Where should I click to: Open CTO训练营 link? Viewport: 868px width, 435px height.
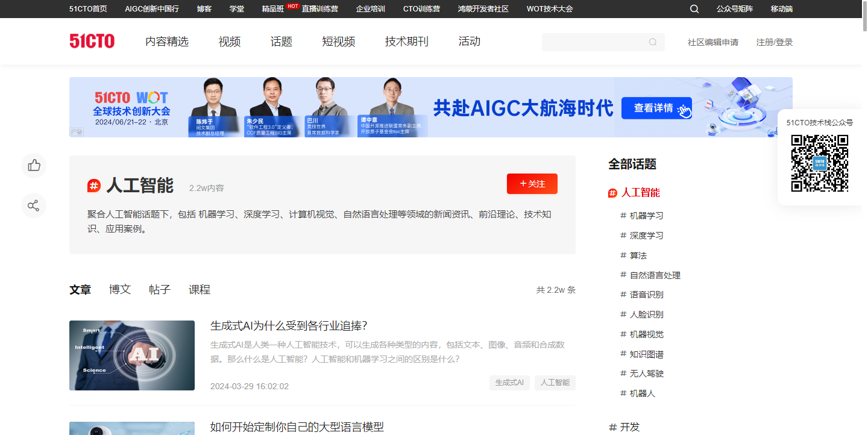click(421, 9)
